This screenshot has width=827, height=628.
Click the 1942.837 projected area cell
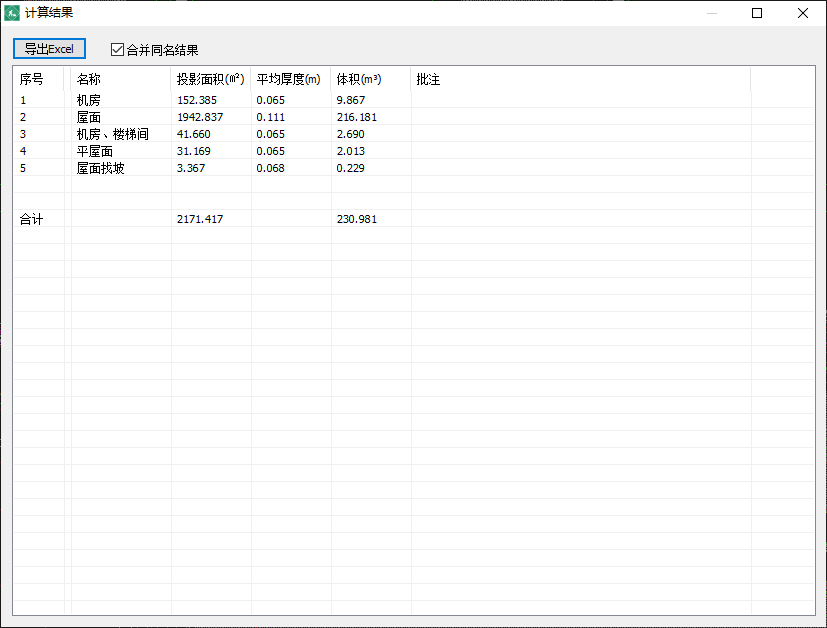200,117
